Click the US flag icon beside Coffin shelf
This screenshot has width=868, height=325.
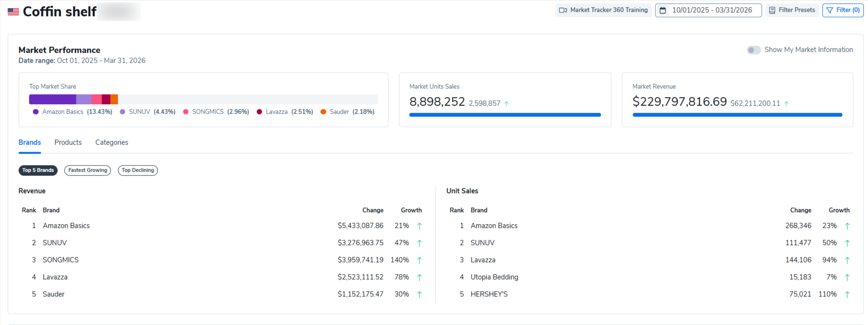(13, 12)
